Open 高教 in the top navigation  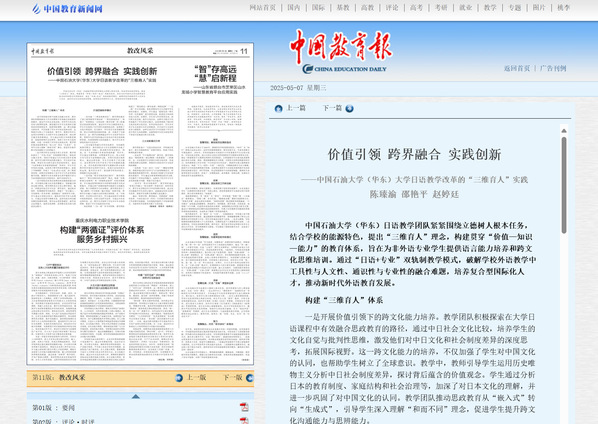click(x=368, y=8)
